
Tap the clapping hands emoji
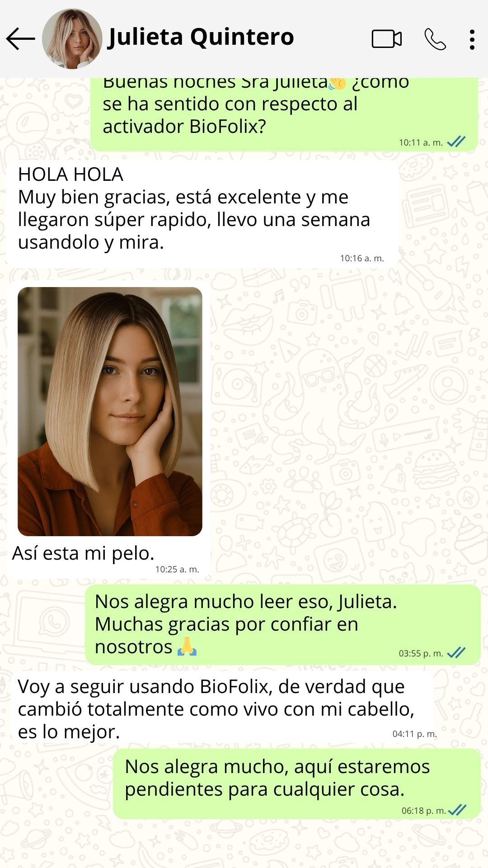(338, 83)
